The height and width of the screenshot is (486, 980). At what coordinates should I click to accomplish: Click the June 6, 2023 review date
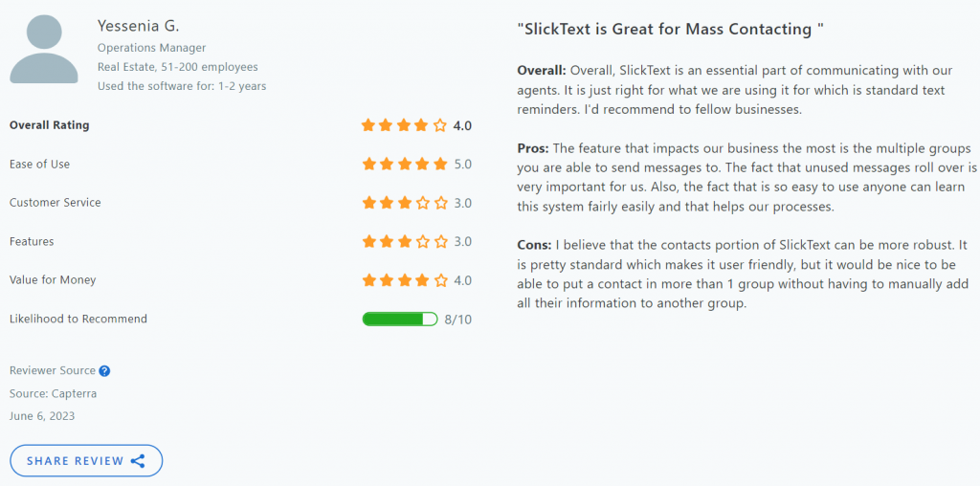coord(42,416)
